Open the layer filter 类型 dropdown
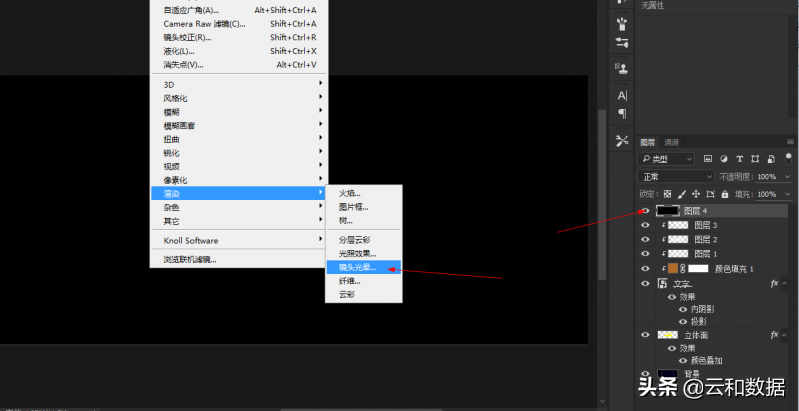 pos(668,159)
